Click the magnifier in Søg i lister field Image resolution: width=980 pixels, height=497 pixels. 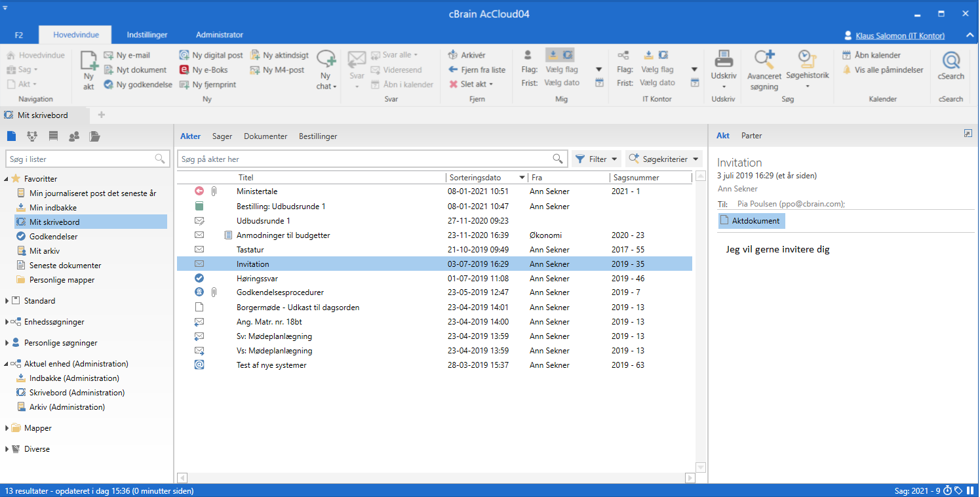click(160, 159)
